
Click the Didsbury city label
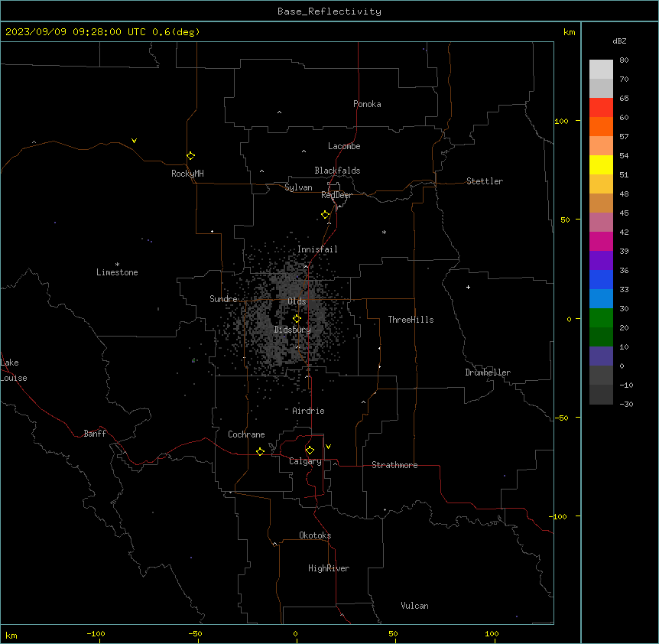[293, 330]
